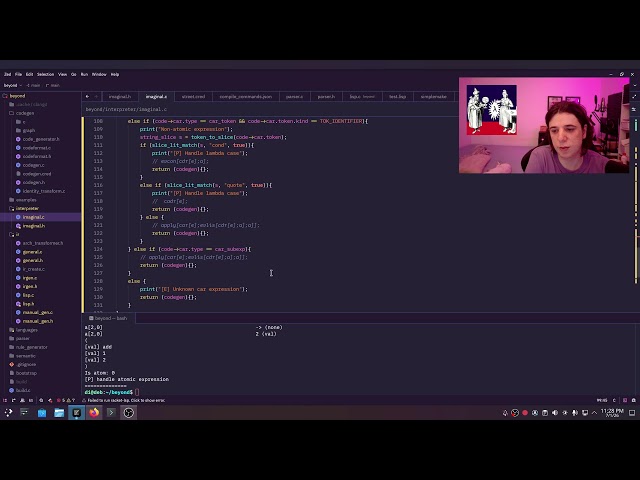This screenshot has height=480, width=640.
Task: Collapse the codegen folder
Action: (x=22, y=113)
